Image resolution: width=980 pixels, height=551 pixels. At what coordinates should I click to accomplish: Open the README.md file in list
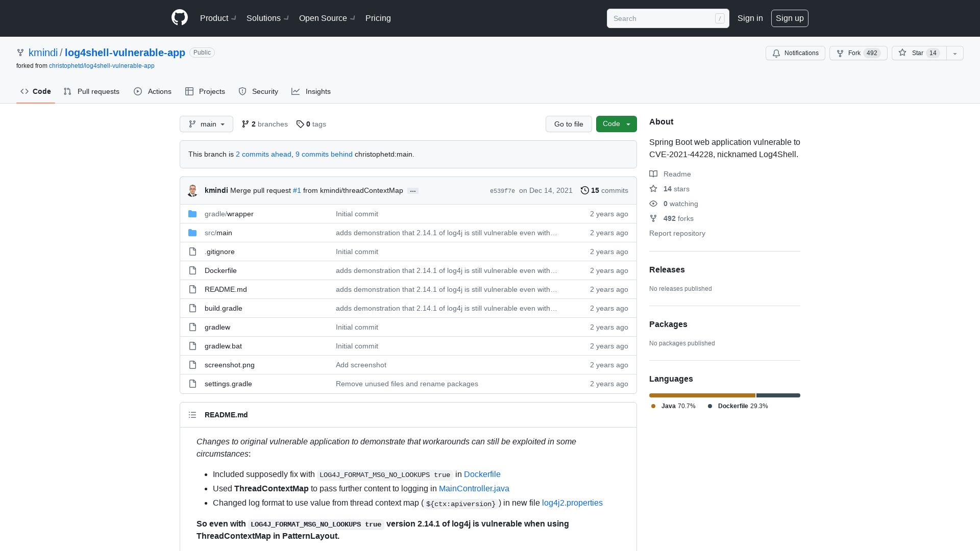(x=226, y=289)
